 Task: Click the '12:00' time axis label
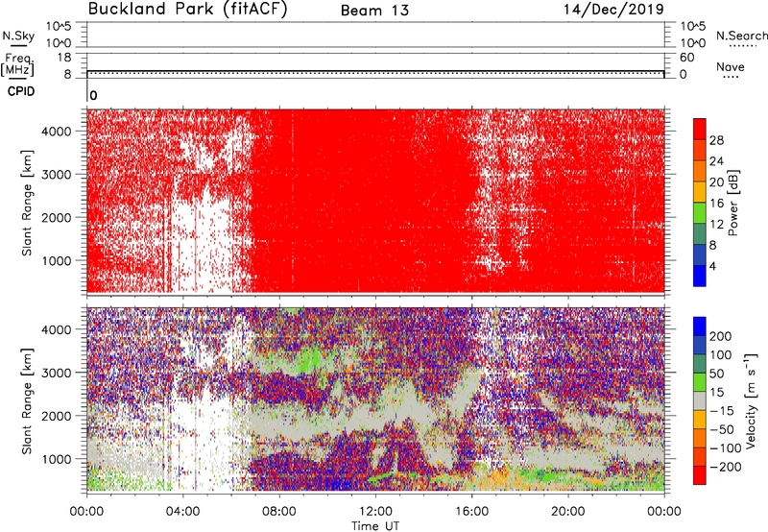click(375, 512)
